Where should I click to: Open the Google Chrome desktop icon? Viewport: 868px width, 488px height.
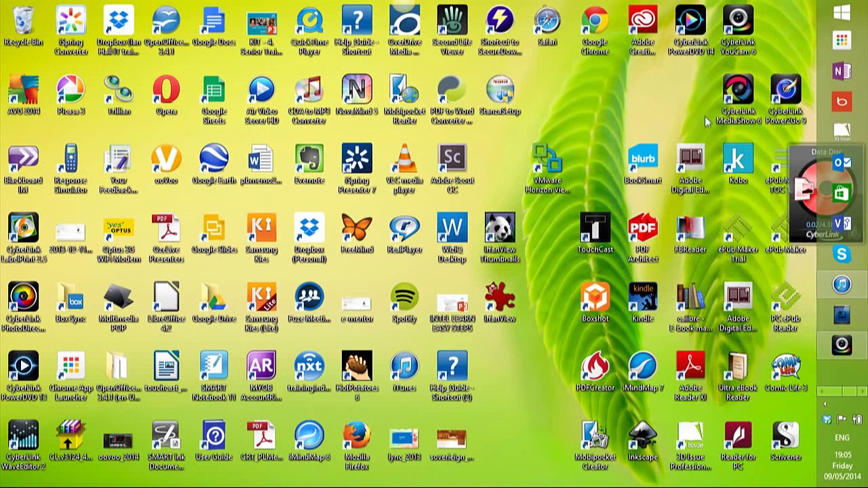(595, 20)
